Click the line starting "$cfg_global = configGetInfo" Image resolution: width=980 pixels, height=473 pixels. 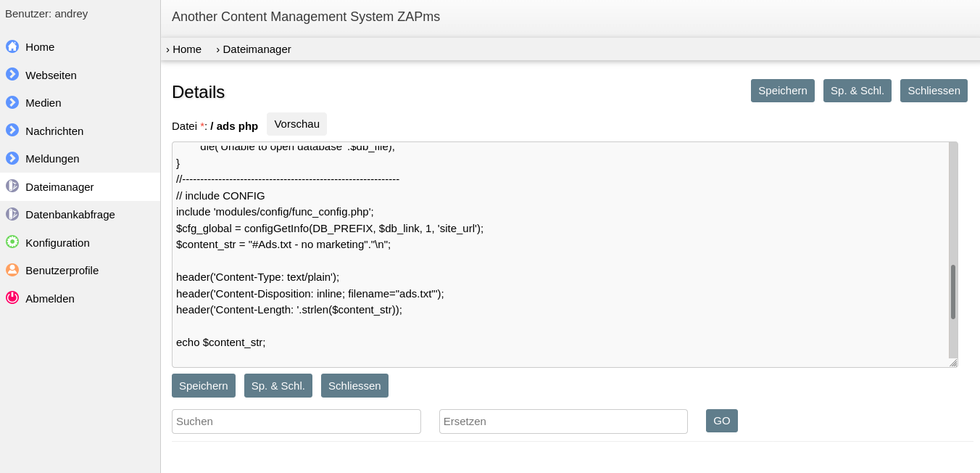click(330, 229)
